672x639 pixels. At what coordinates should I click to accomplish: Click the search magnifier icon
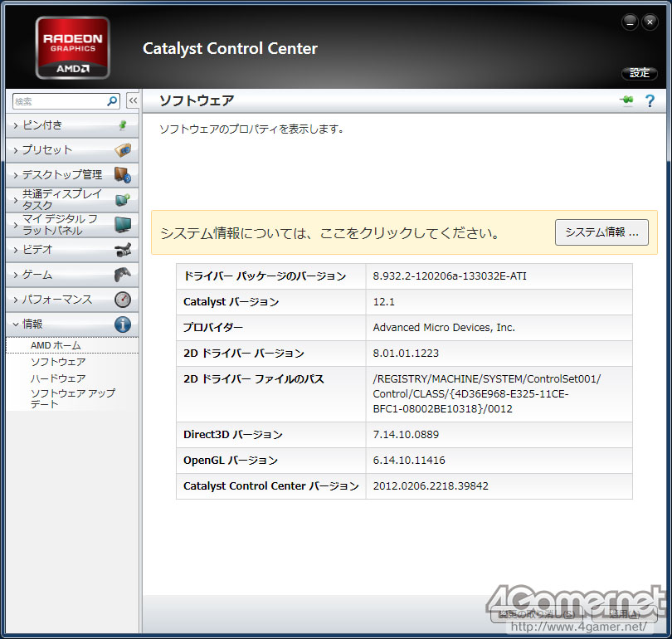pos(112,101)
